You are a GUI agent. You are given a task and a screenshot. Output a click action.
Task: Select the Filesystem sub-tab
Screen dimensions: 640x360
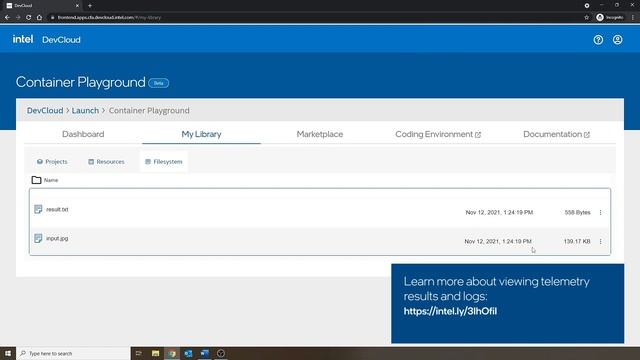(x=164, y=162)
